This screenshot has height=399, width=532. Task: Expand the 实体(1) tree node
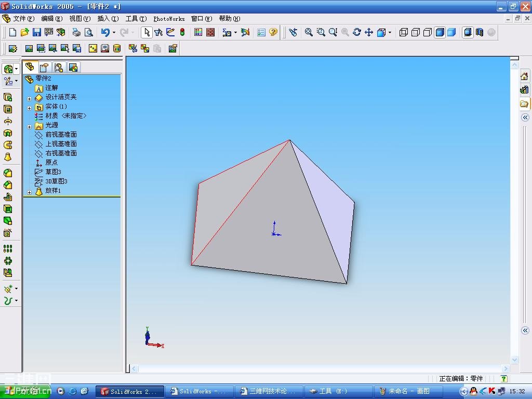pyautogui.click(x=29, y=108)
